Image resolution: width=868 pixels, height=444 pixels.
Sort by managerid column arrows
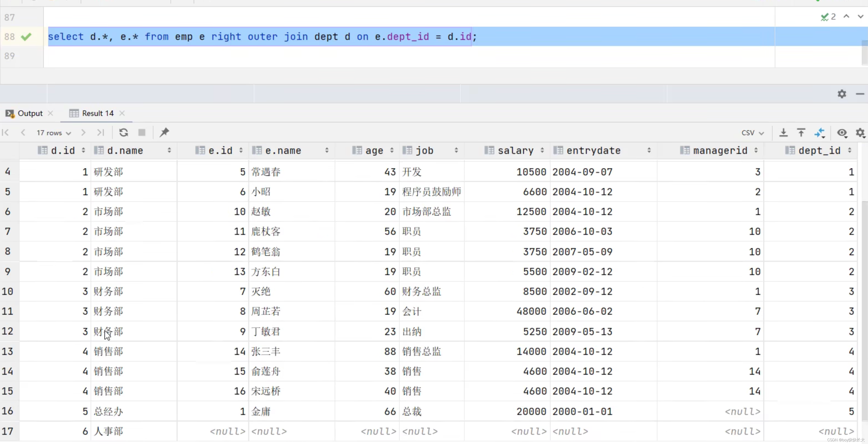756,150
